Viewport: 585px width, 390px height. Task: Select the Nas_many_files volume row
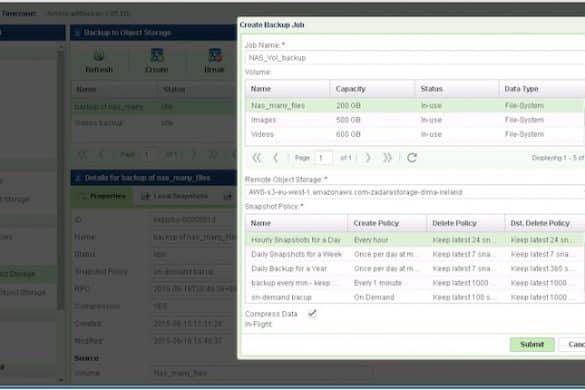[x=415, y=106]
